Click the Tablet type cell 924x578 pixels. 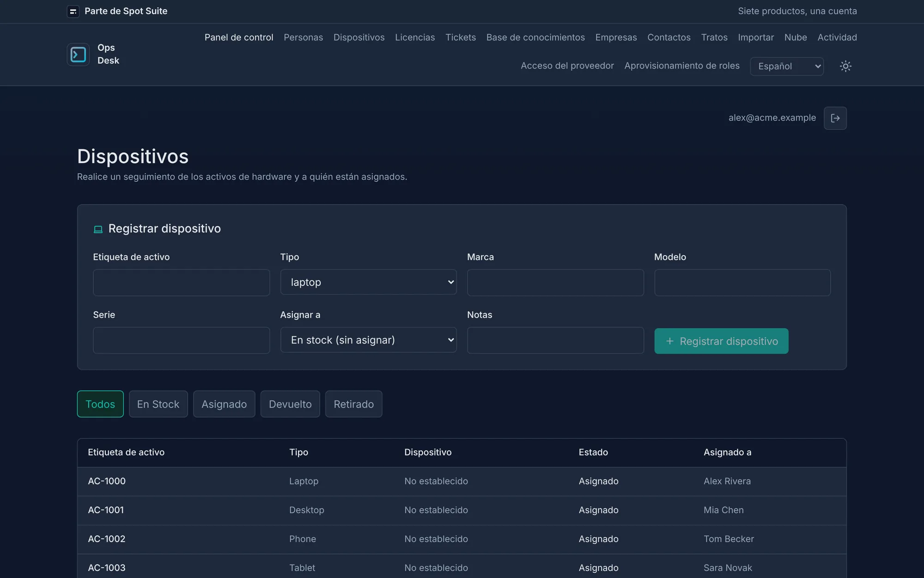tap(302, 568)
